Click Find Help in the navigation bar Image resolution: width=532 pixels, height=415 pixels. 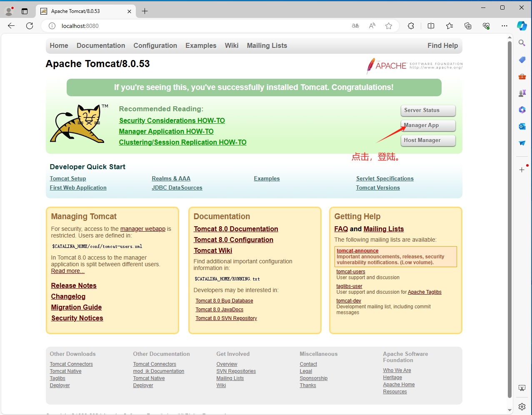442,46
